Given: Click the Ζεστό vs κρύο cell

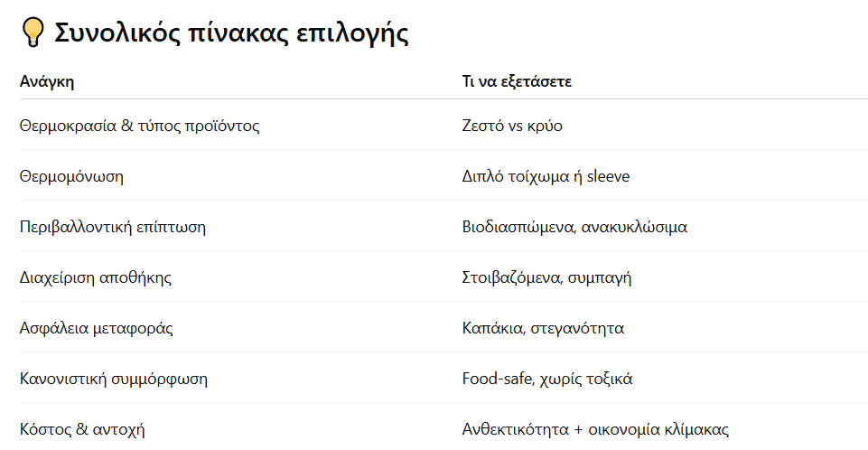Looking at the screenshot, I should (512, 127).
